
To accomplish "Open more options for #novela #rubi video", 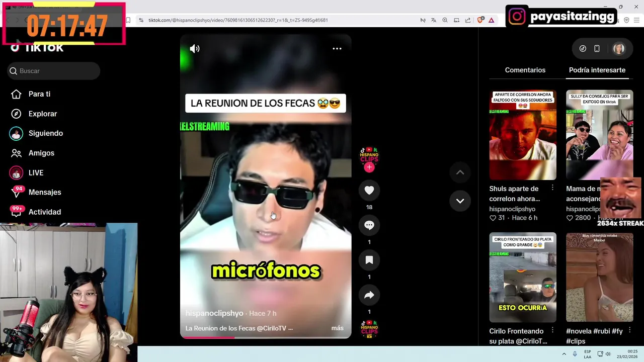I will tap(629, 330).
